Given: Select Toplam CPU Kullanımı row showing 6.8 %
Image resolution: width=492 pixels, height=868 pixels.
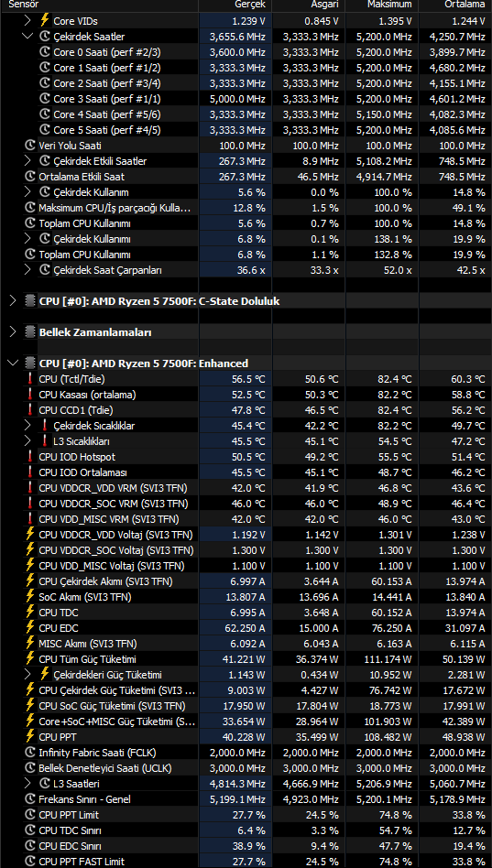Looking at the screenshot, I should tap(246, 255).
